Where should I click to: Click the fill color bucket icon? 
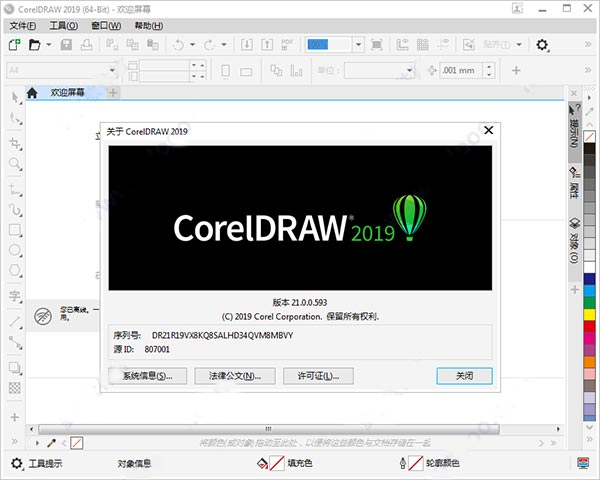[264, 463]
